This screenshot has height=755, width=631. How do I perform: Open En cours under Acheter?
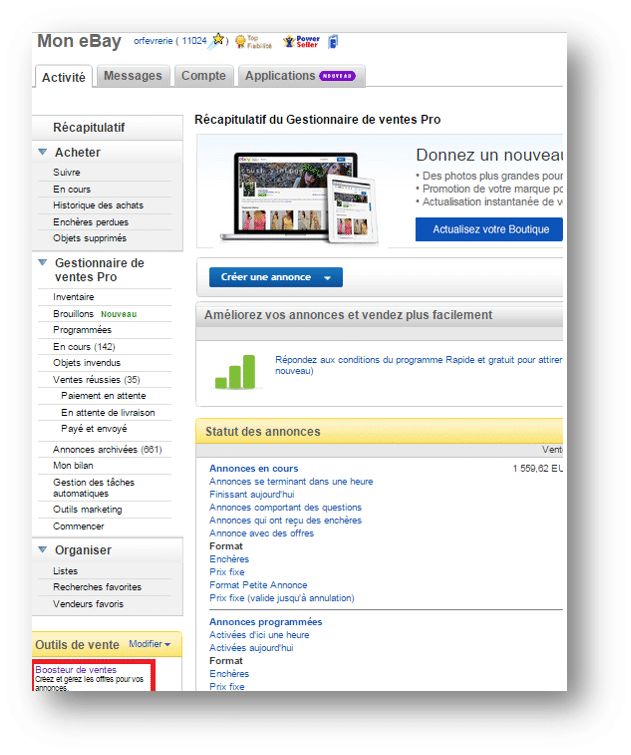click(x=72, y=189)
